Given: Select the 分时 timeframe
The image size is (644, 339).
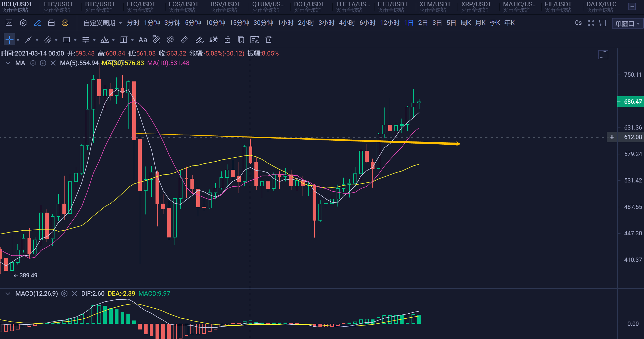Looking at the screenshot, I should (133, 23).
